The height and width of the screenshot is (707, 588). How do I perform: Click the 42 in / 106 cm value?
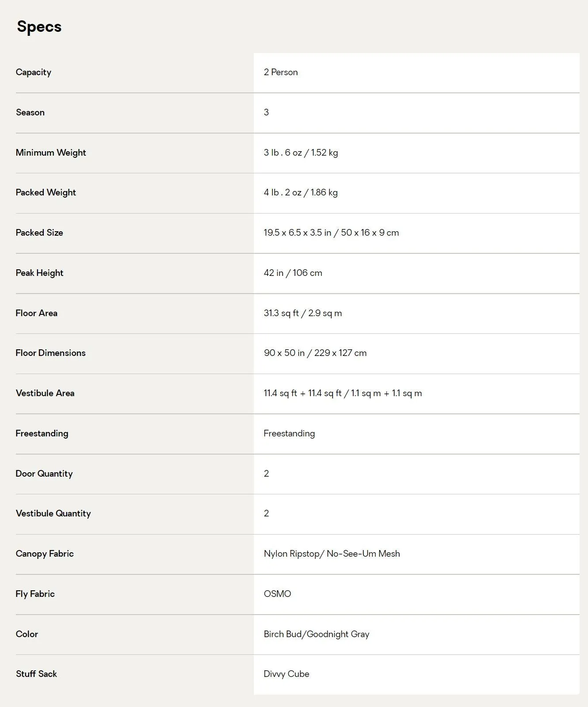pyautogui.click(x=293, y=273)
